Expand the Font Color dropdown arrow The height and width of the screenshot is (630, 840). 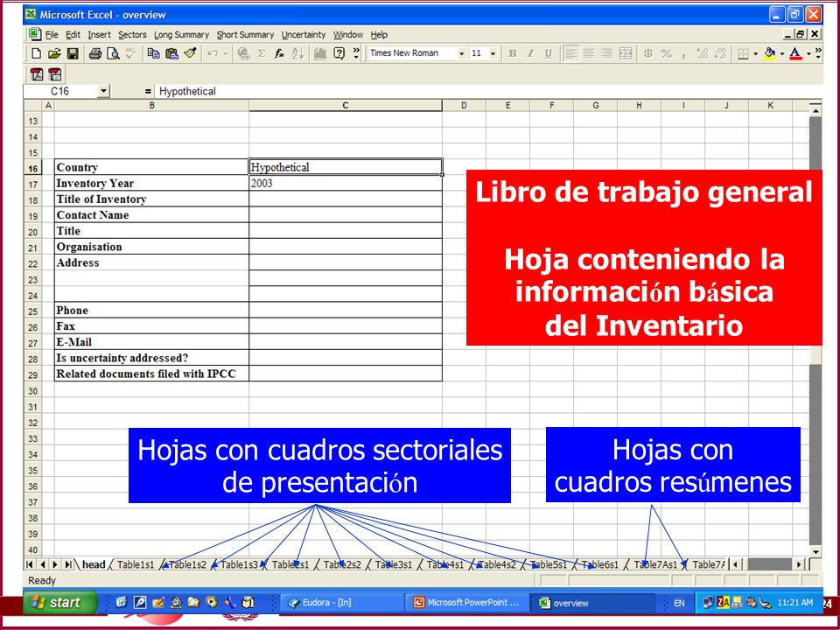[808, 53]
